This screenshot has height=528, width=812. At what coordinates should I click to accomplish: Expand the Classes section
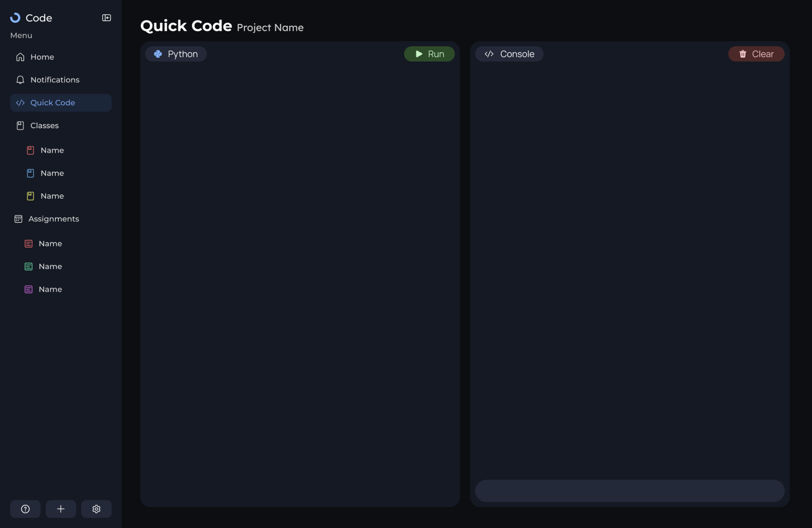click(44, 125)
